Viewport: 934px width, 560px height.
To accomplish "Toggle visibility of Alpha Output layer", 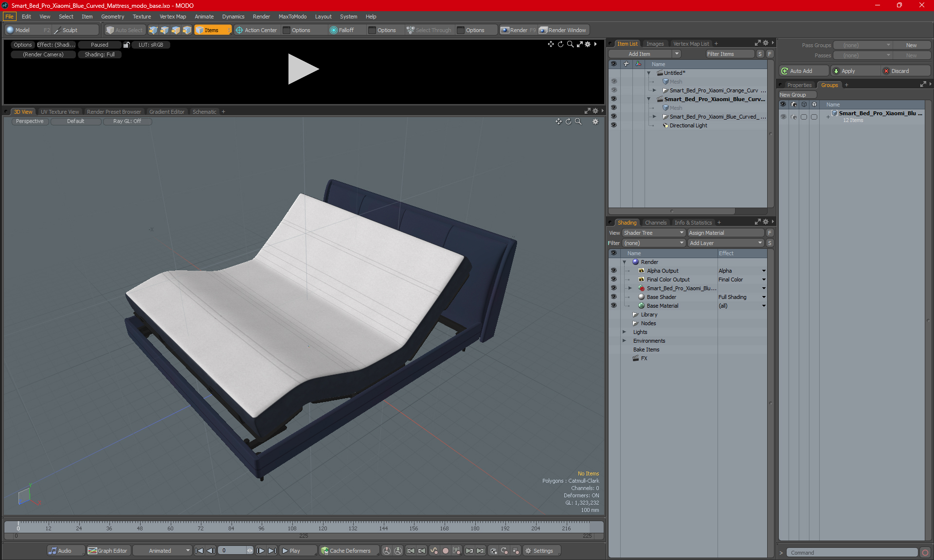I will click(613, 271).
